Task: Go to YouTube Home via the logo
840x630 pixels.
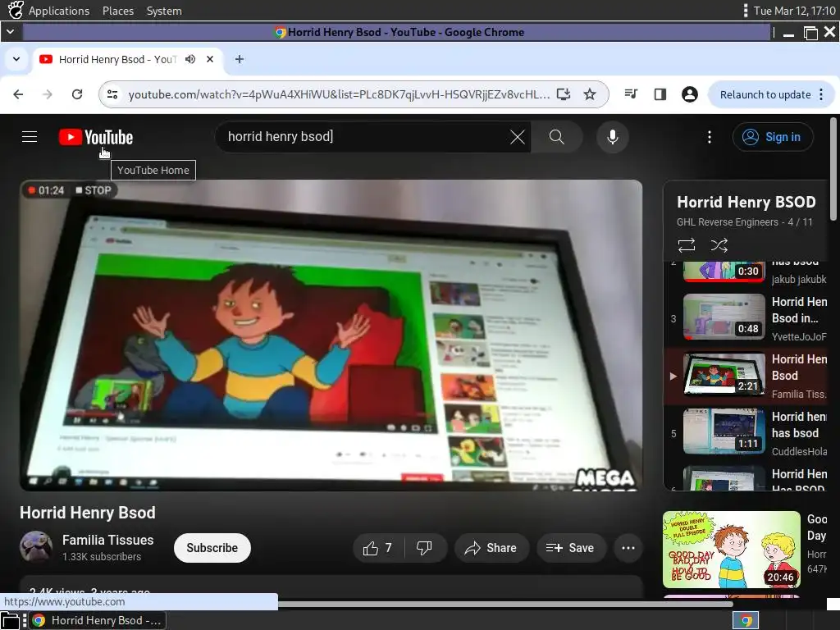Action: coord(96,137)
